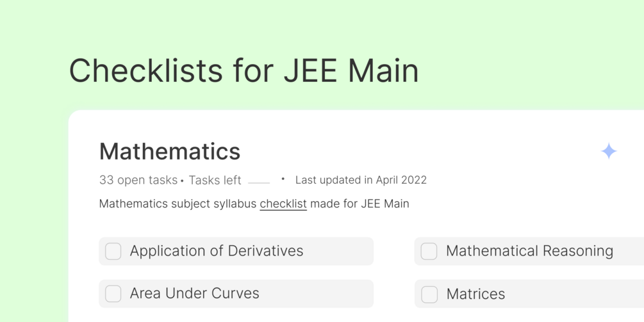Click the Tasks left progress line
644x322 pixels.
(x=259, y=182)
